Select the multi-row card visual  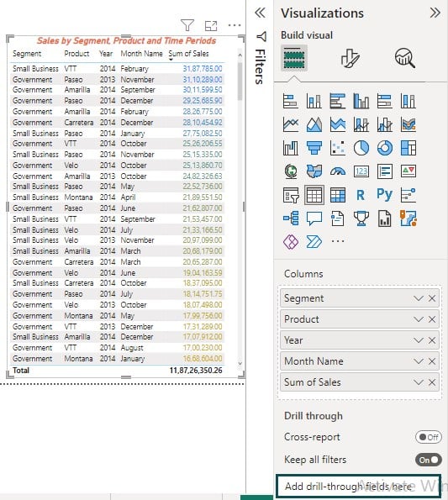pyautogui.click(x=385, y=171)
